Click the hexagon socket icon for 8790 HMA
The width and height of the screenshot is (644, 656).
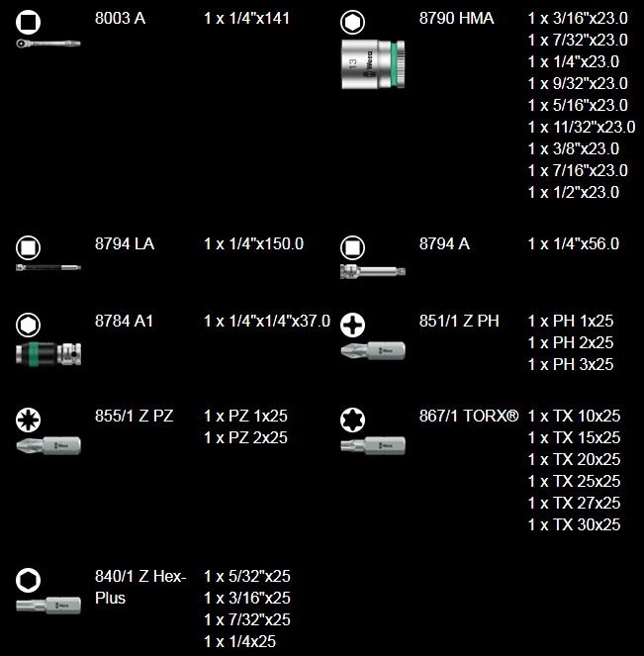[352, 22]
